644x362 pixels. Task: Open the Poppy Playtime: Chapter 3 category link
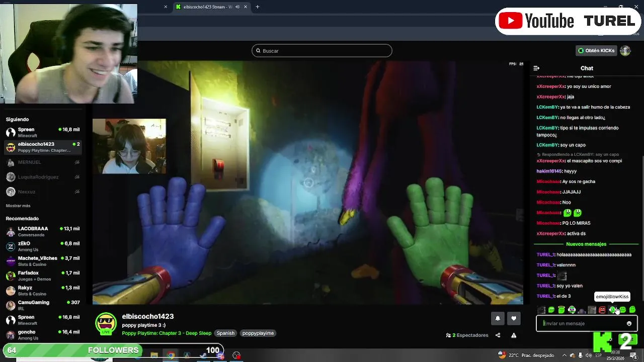[x=167, y=333]
